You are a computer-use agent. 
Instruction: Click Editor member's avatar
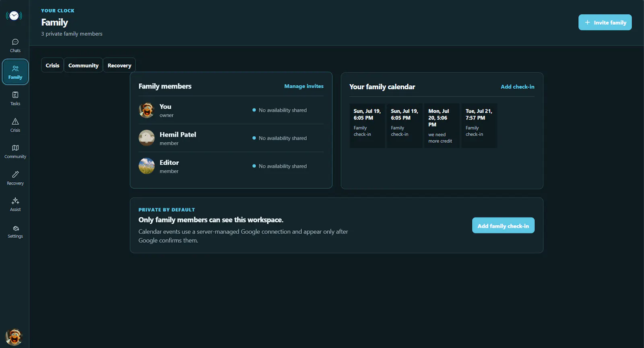(147, 166)
